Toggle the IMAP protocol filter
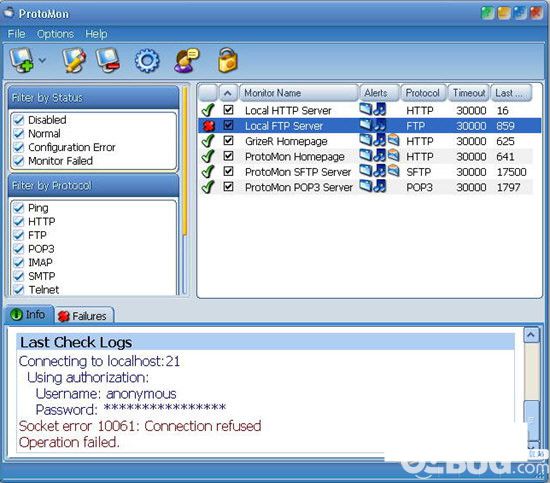Image resolution: width=550 pixels, height=483 pixels. (18, 263)
